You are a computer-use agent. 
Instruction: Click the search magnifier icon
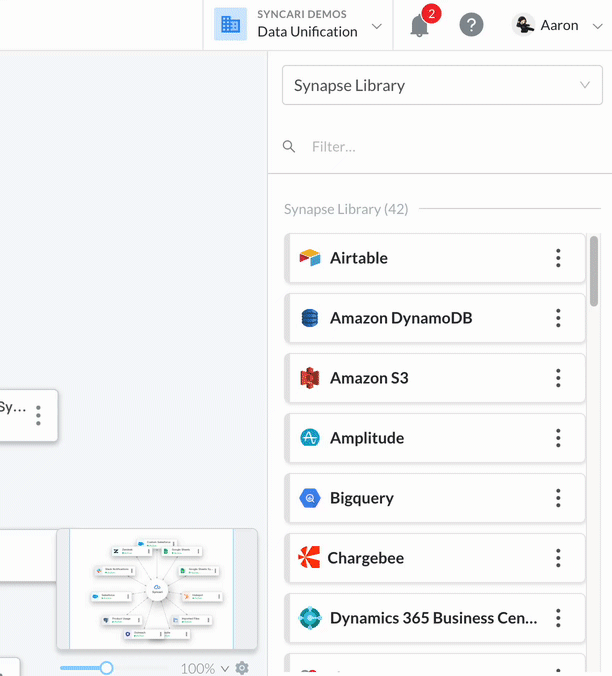pos(289,147)
